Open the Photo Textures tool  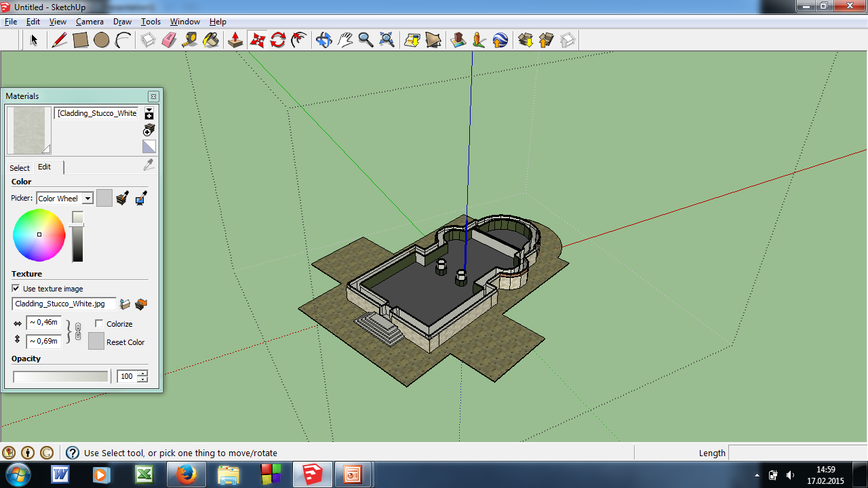pos(479,41)
